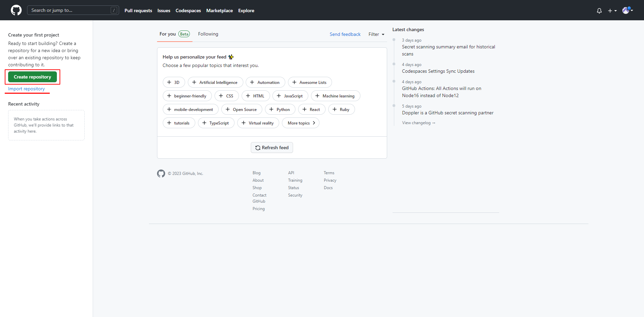The height and width of the screenshot is (317, 644).
Task: Expand the Filter dropdown
Action: pyautogui.click(x=376, y=34)
